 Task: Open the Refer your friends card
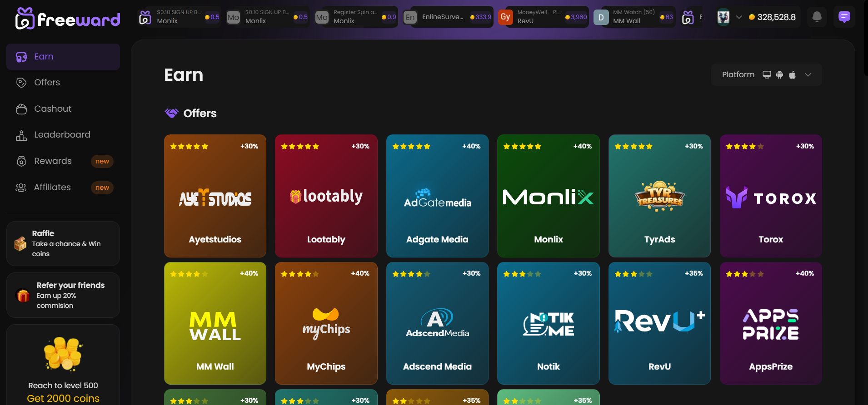63,295
